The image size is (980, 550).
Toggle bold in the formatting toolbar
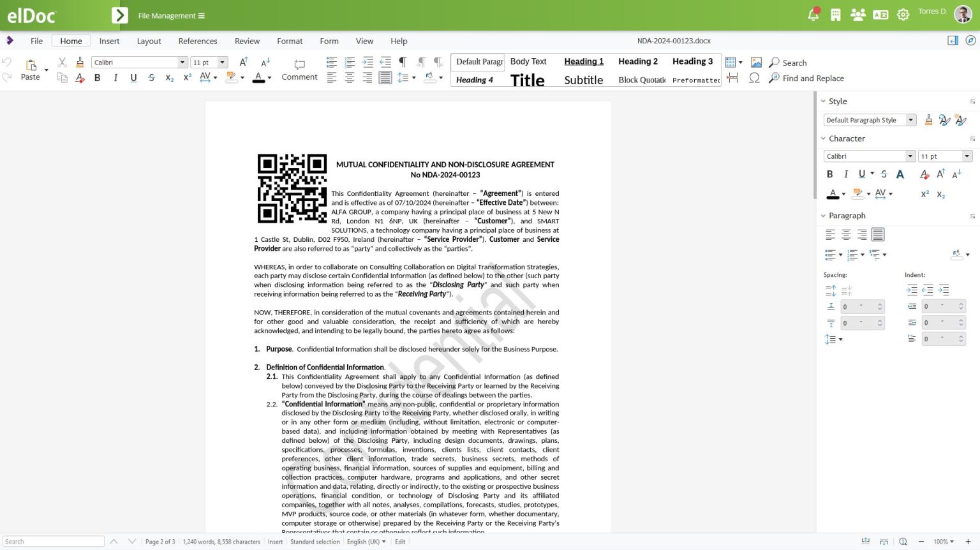point(97,77)
